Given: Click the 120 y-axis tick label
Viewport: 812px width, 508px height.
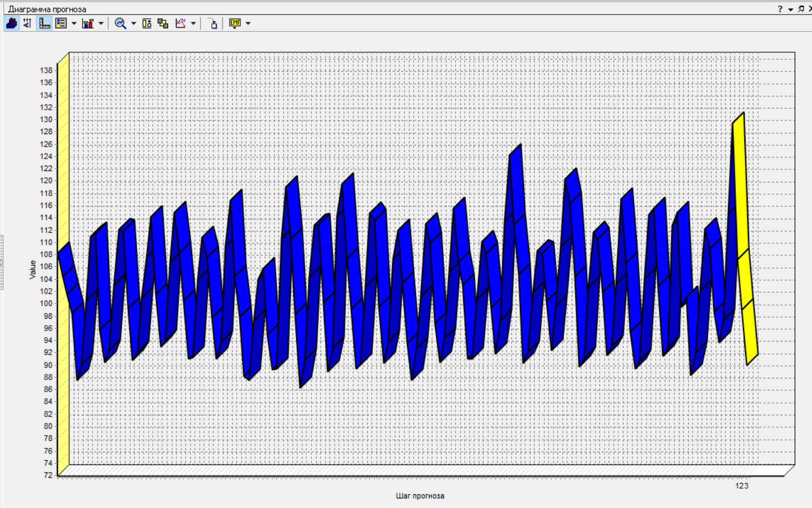Looking at the screenshot, I should click(x=46, y=181).
